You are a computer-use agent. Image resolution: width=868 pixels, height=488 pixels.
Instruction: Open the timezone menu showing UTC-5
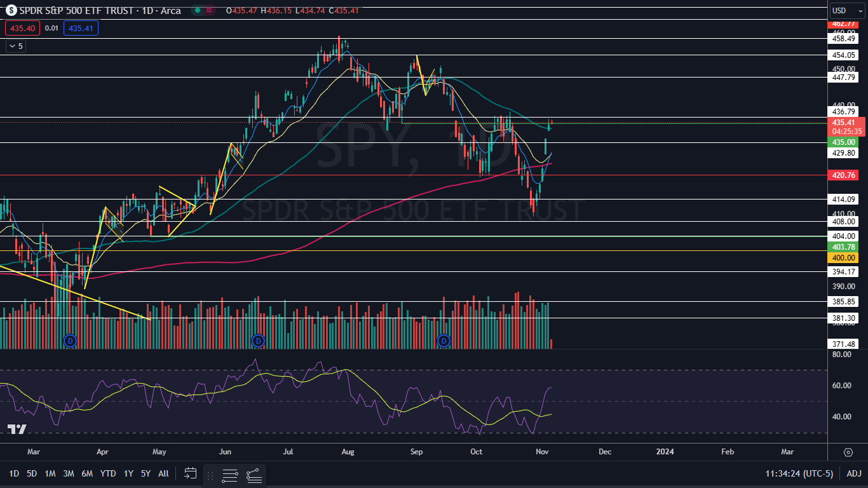[799, 473]
